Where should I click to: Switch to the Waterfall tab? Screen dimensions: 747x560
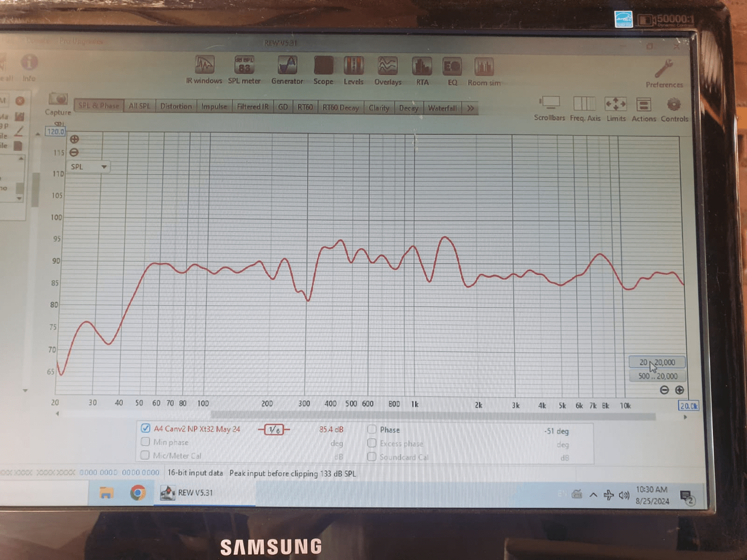click(x=442, y=108)
